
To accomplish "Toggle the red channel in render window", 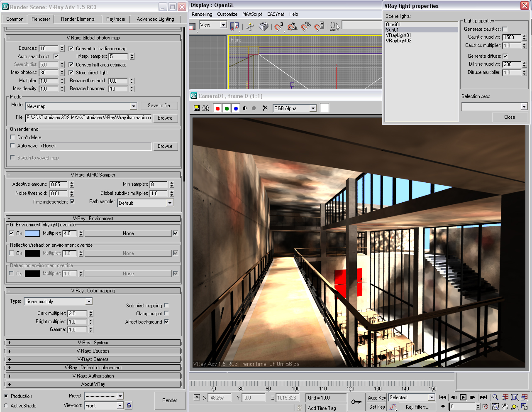I will pos(217,108).
